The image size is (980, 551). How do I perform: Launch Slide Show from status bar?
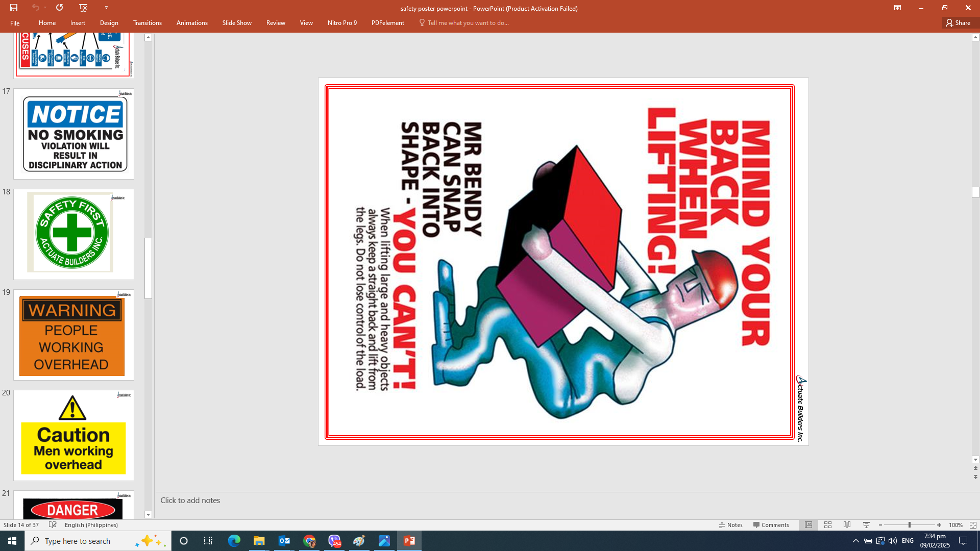pos(866,525)
